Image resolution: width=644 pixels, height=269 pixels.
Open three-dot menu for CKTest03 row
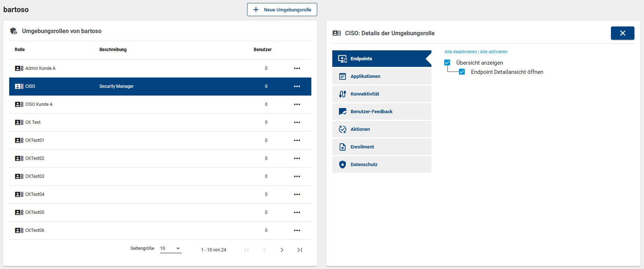tap(297, 176)
